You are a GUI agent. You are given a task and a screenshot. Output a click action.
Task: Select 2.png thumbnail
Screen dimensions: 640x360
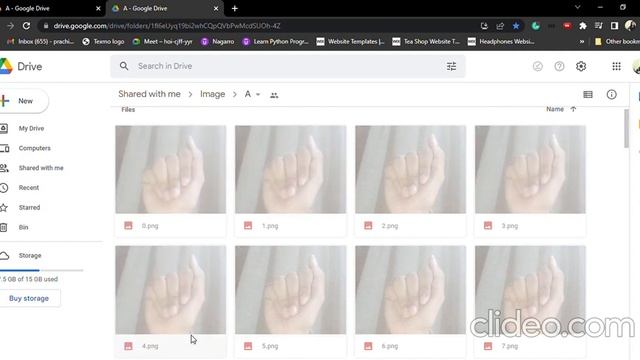pyautogui.click(x=411, y=169)
